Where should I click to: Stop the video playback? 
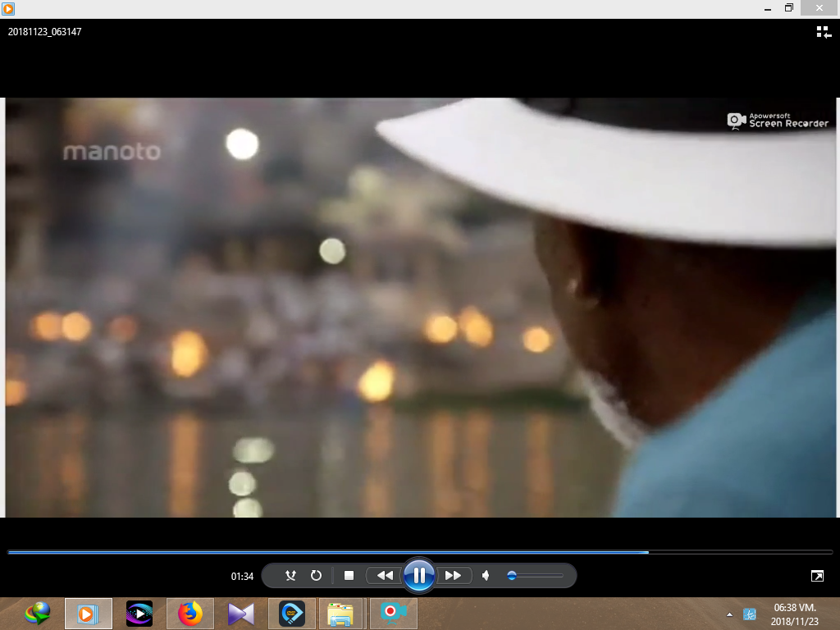[x=349, y=575]
